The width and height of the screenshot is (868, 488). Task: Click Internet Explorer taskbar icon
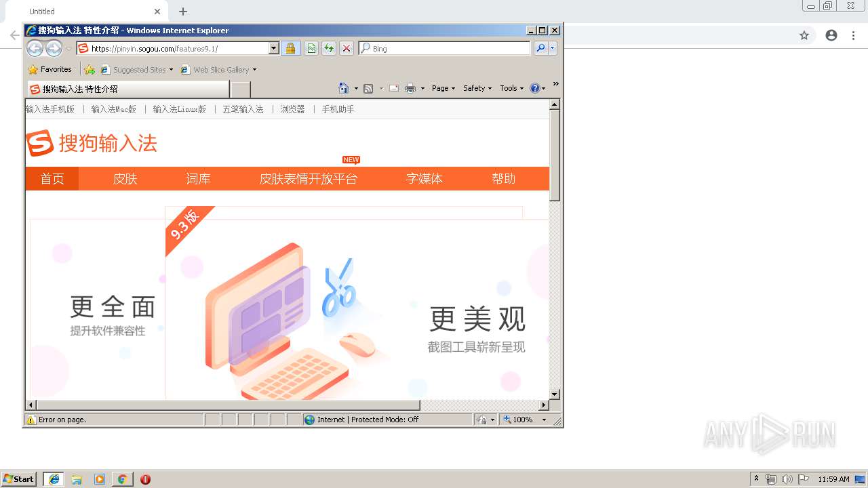point(54,479)
